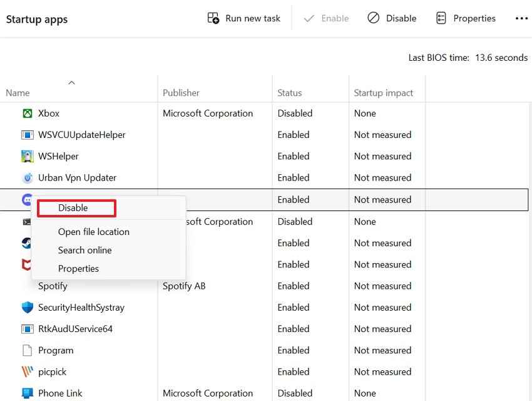Click the greyed Enable toolbar button
This screenshot has width=532, height=401.
point(326,18)
